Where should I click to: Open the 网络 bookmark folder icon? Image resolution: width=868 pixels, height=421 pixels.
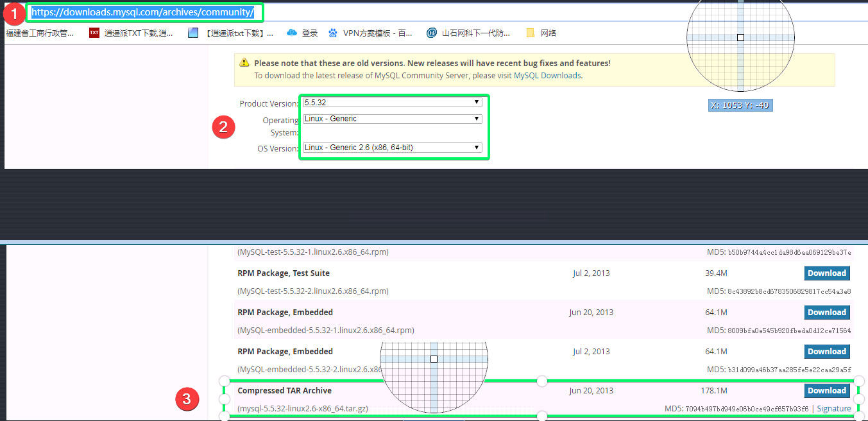pos(530,33)
